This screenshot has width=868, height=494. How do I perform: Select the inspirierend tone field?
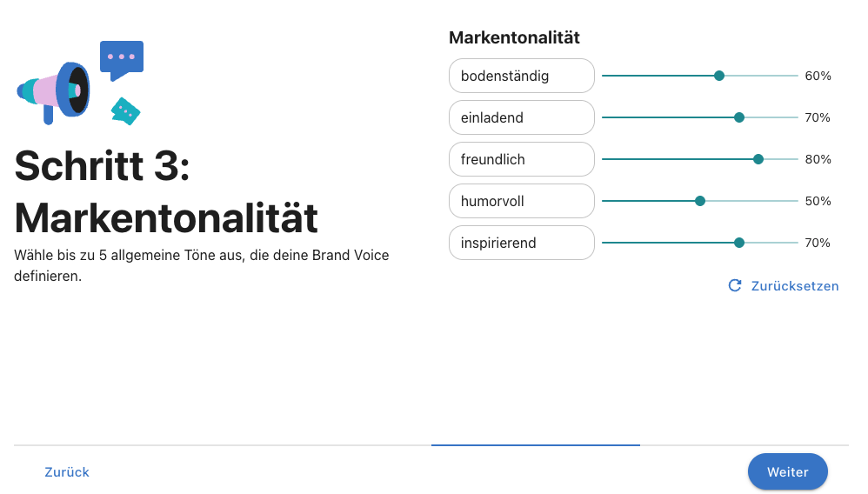[x=522, y=243]
